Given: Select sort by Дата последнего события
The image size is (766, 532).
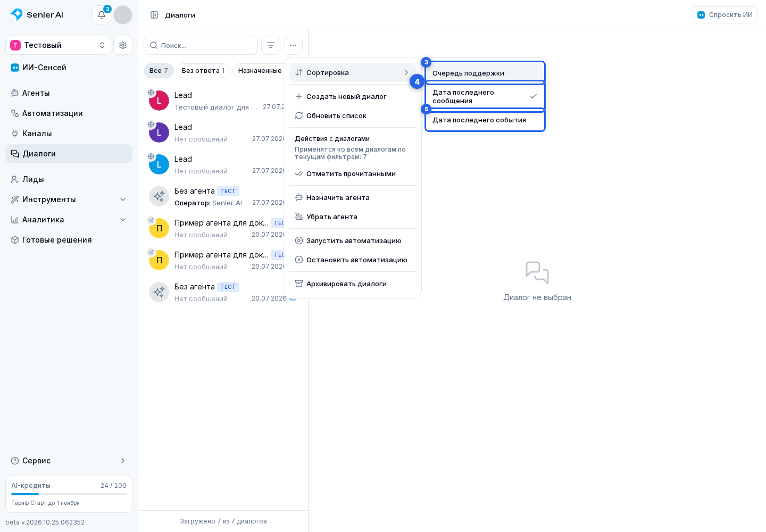Looking at the screenshot, I should click(x=485, y=120).
